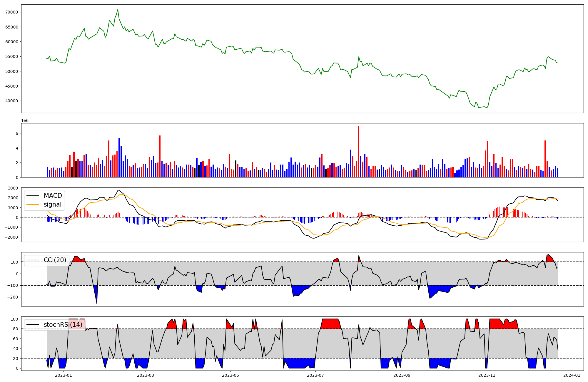Viewport: 588px width, 382px height.
Task: Click the highest peak of the green price line
Action: [118, 9]
